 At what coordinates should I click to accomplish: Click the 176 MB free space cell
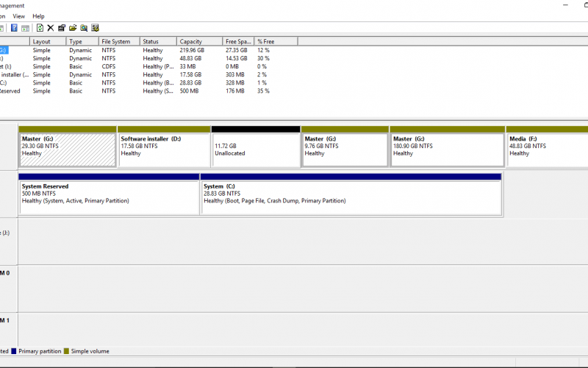tap(234, 91)
